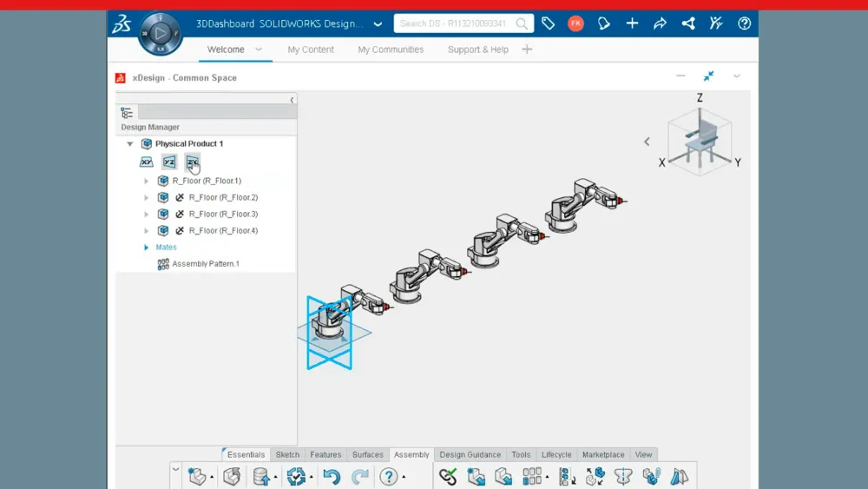The height and width of the screenshot is (489, 868).
Task: Click the view orientation chair cube
Action: [700, 142]
